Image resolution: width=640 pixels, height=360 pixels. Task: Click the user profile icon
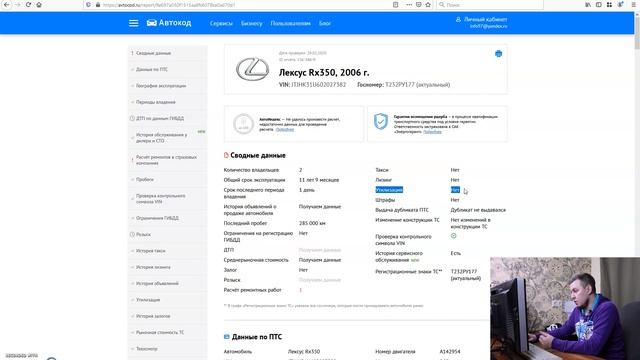[x=458, y=19]
